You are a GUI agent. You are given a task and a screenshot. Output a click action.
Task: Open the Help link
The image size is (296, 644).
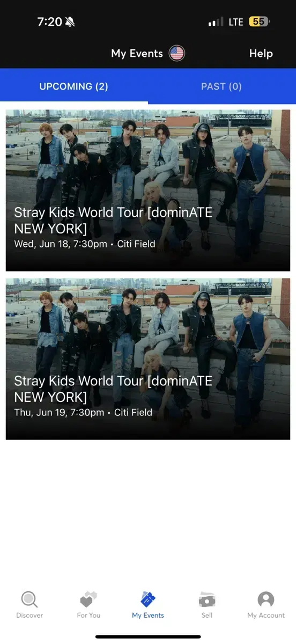(261, 54)
